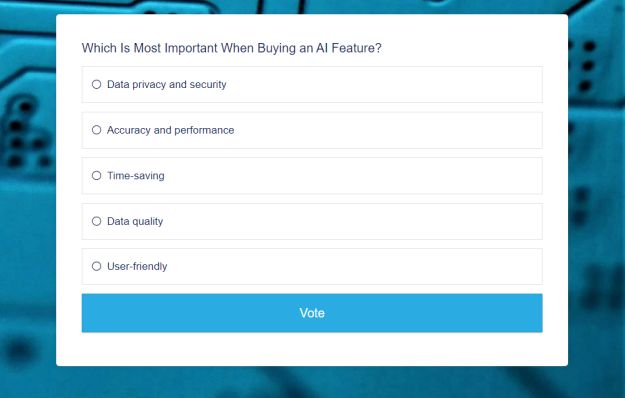This screenshot has height=398, width=625.
Task: Mark the Data quality radio option
Action: point(96,221)
